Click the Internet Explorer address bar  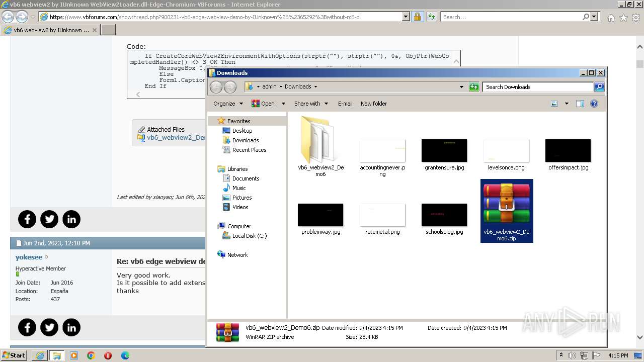tap(220, 17)
